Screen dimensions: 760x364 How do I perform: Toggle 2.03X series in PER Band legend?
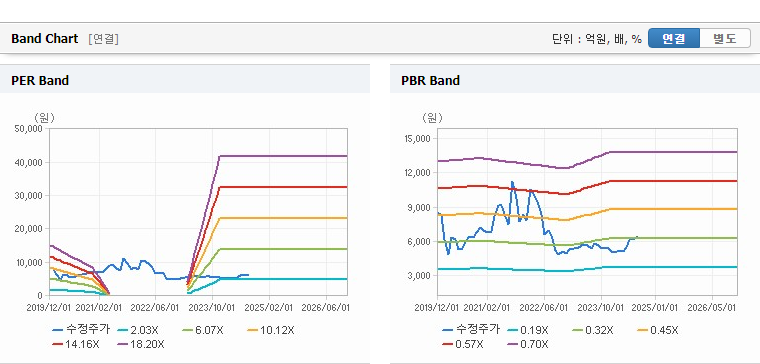click(x=137, y=330)
